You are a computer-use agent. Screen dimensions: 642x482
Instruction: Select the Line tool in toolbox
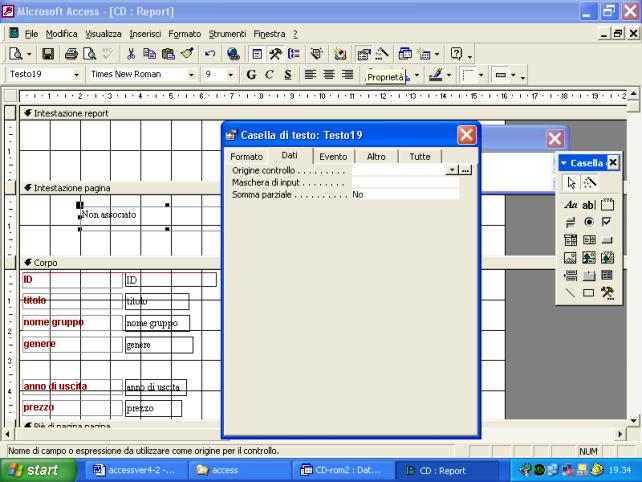[570, 293]
